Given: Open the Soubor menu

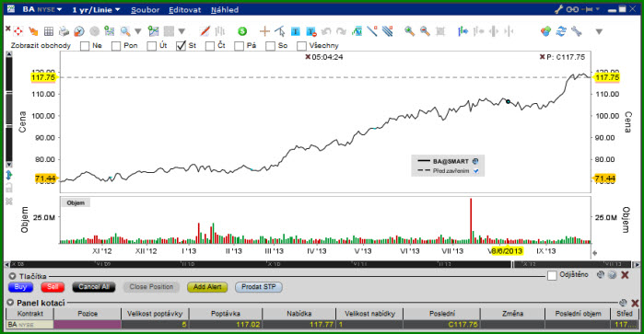Looking at the screenshot, I should 145,10.
